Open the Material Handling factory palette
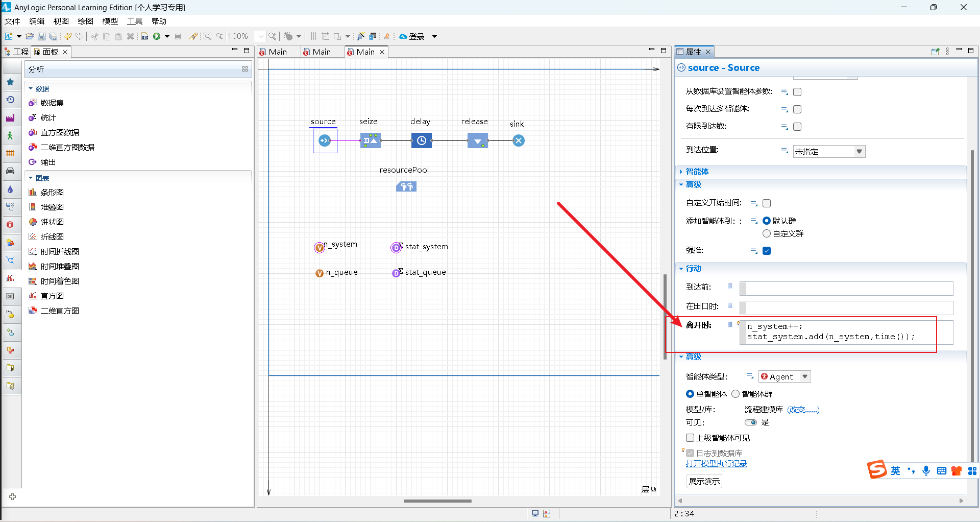980x522 pixels. (x=10, y=117)
